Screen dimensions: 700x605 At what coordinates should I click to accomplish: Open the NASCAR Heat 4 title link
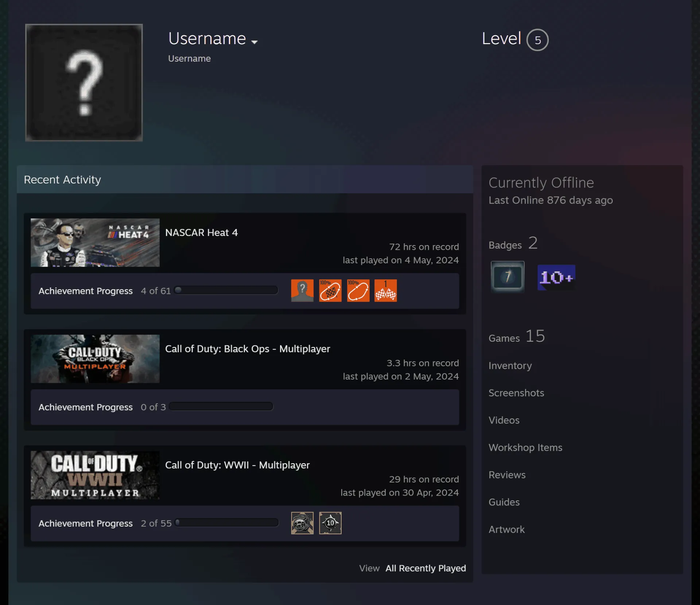tap(201, 233)
